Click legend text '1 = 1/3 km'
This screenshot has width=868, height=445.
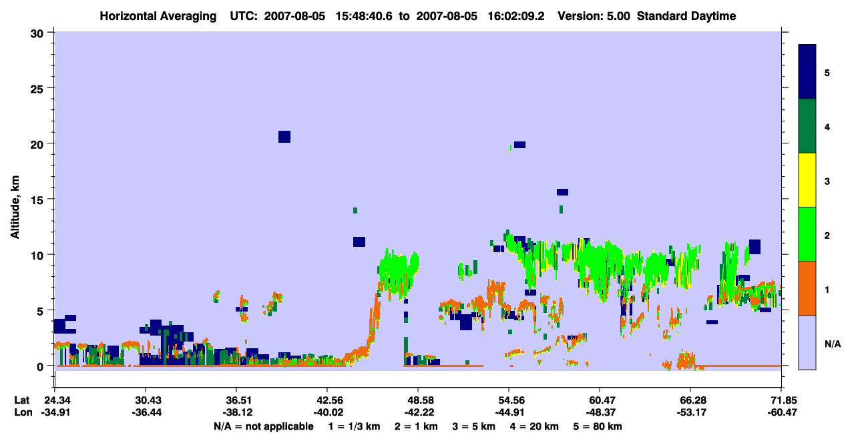[x=354, y=426]
